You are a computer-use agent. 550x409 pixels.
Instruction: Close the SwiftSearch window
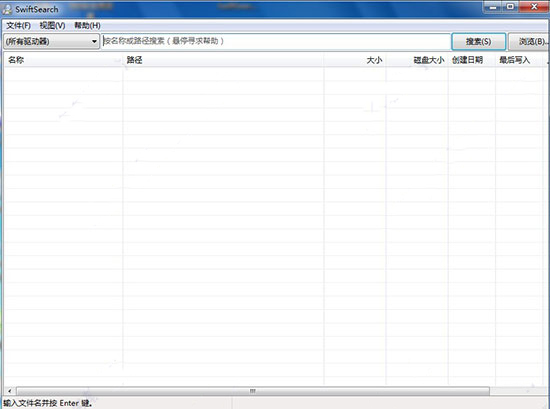[534, 7]
